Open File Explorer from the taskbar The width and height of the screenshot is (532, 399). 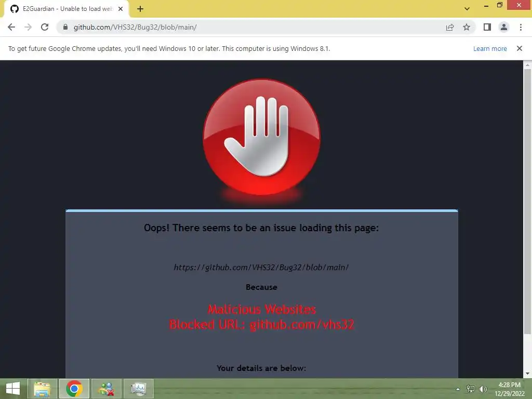[42, 389]
